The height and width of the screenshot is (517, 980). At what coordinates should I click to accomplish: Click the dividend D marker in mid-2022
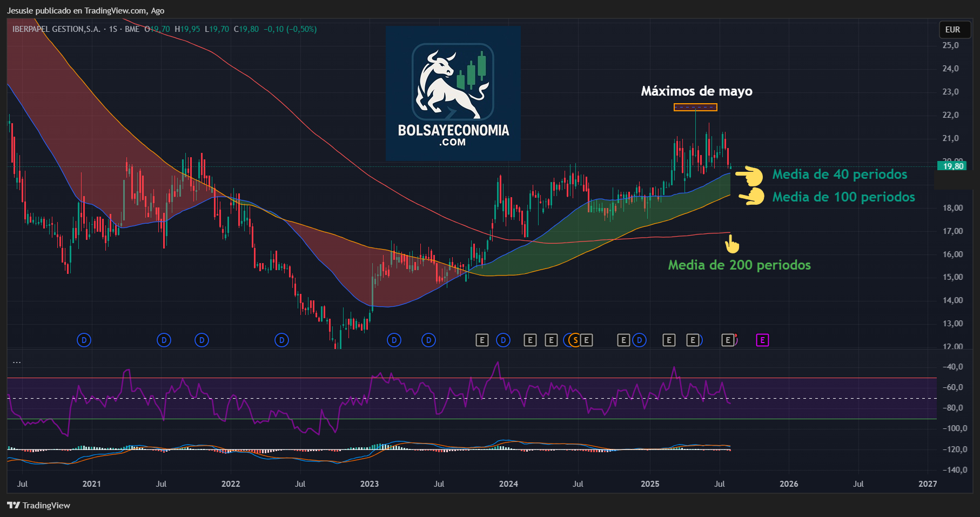coord(281,340)
